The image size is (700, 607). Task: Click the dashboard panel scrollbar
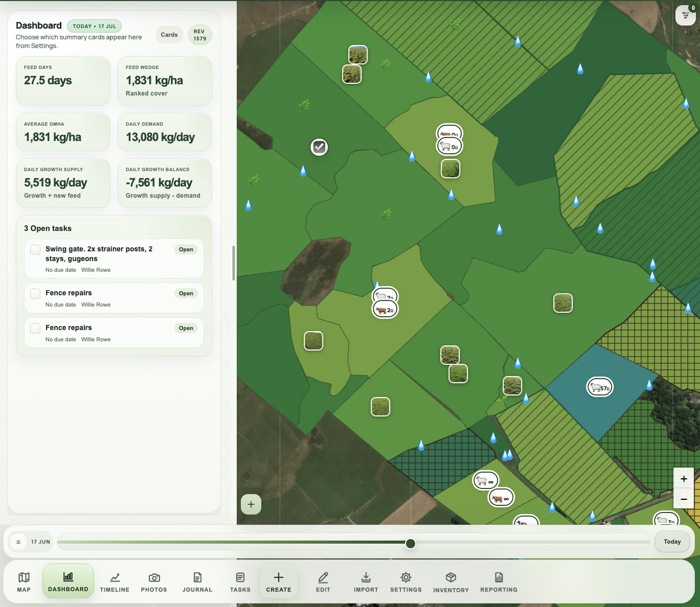(234, 263)
